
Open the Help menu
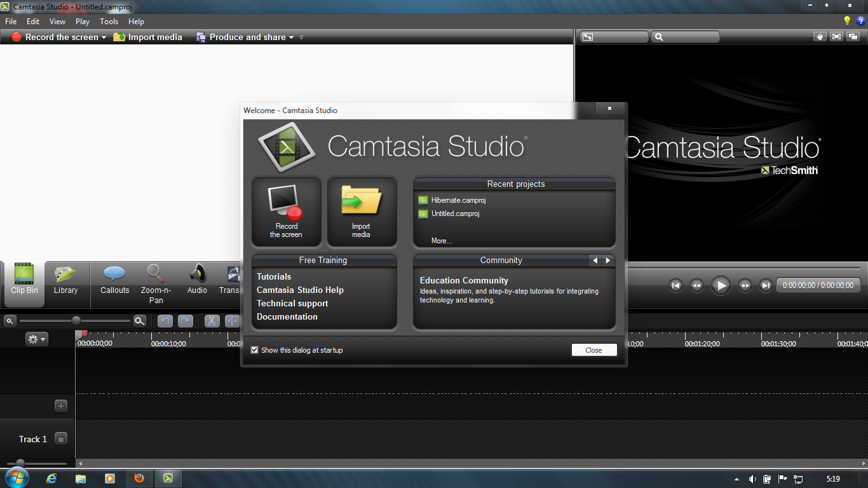(x=137, y=22)
